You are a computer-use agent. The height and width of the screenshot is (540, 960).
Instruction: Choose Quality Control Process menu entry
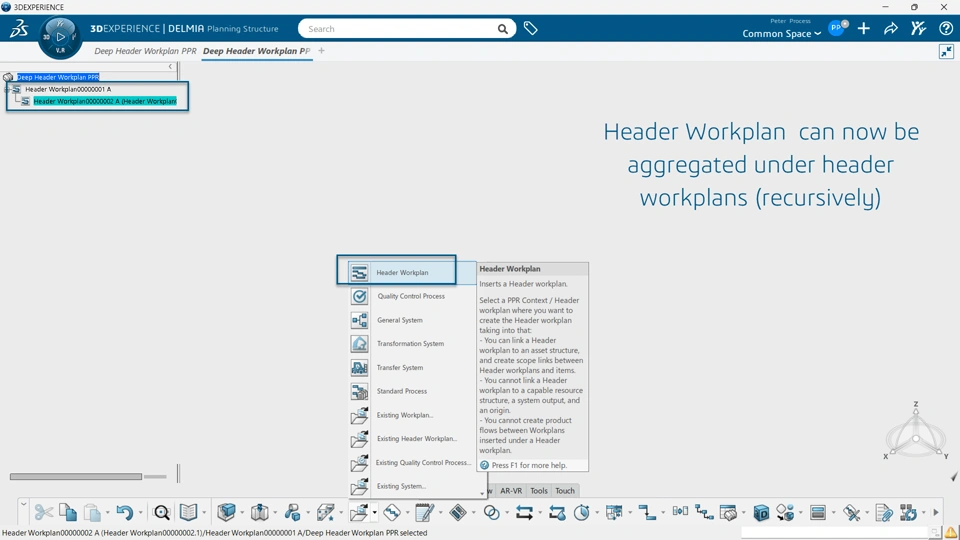[410, 296]
